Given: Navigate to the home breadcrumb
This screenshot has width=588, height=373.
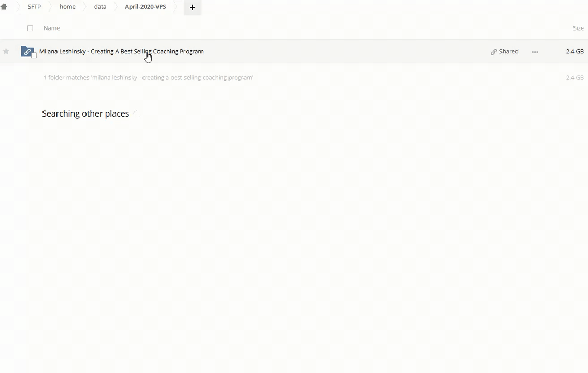Looking at the screenshot, I should point(67,7).
